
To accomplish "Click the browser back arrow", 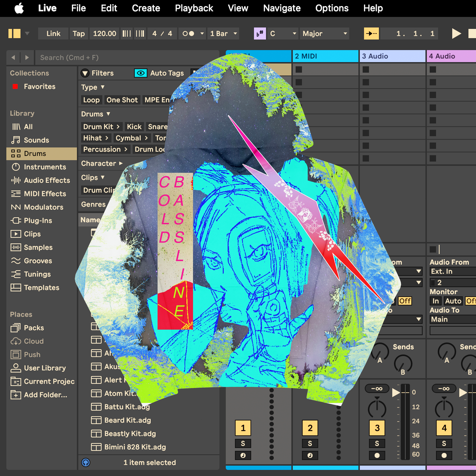I will [13, 57].
